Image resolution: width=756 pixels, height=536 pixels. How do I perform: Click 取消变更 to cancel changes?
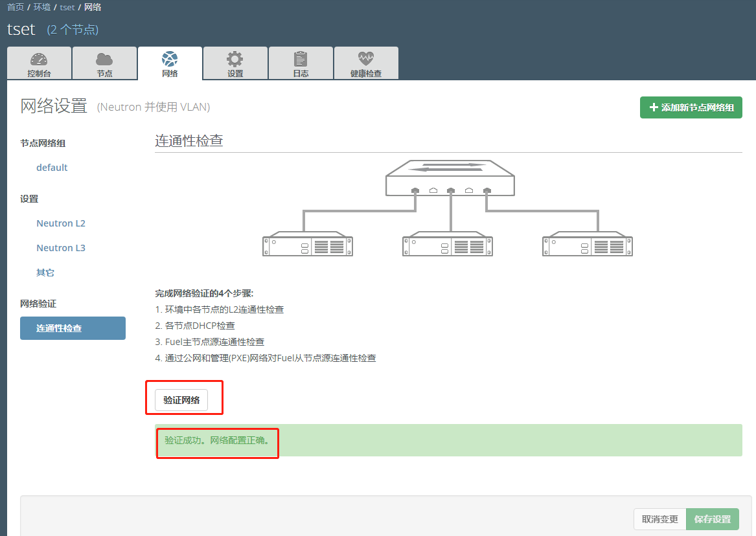[x=659, y=519]
